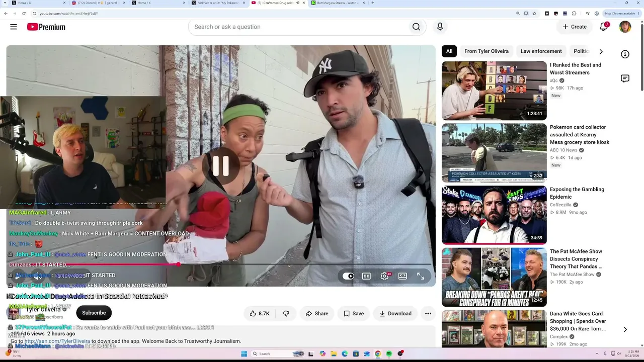Open Spotify from the taskbar

pyautogui.click(x=389, y=354)
